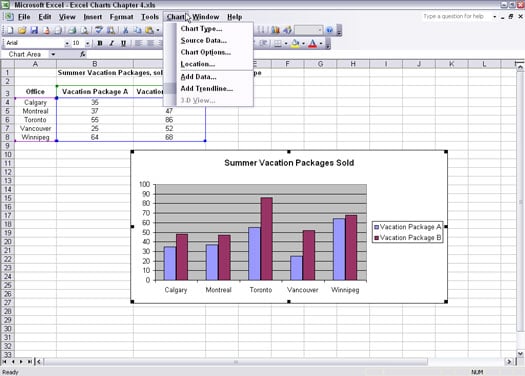Screen dimensions: 525x376
Task: Click the Permission icon next to Save
Action: (x=46, y=30)
